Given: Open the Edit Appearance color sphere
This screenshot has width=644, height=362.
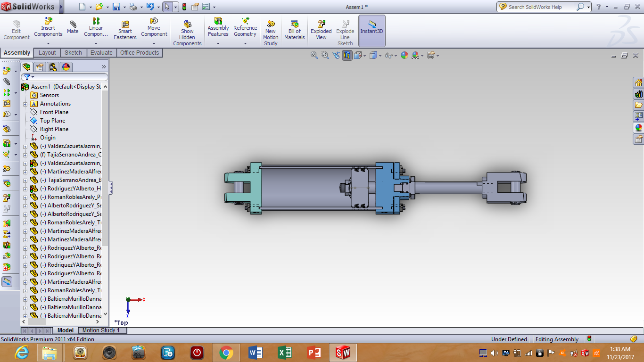Looking at the screenshot, I should (404, 55).
